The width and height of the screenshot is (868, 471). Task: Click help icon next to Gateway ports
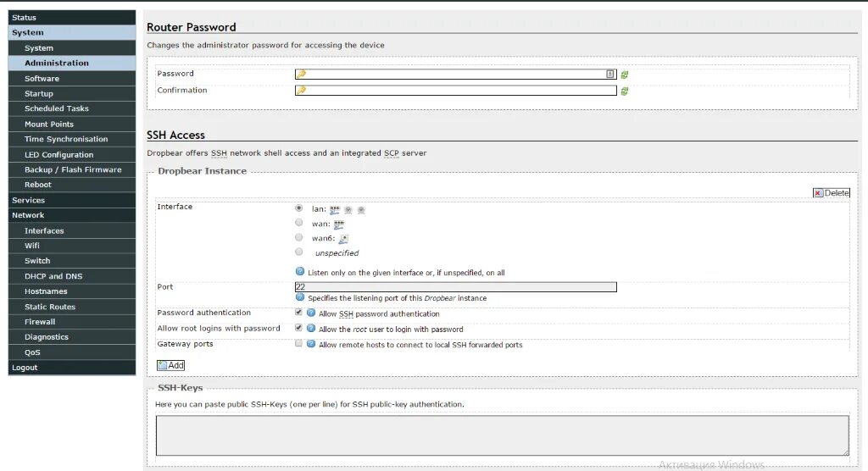click(311, 344)
